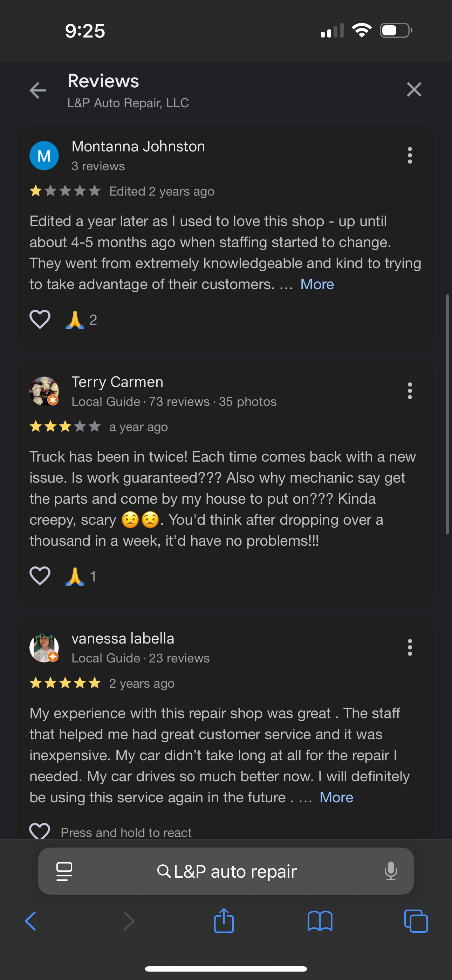Open options menu for Montanna Johnston's review

409,156
